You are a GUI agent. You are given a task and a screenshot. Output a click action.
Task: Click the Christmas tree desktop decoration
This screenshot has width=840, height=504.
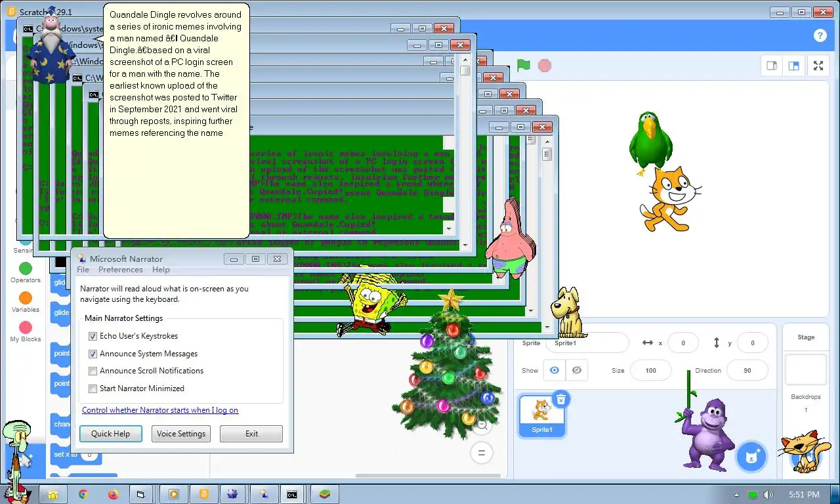tap(449, 364)
